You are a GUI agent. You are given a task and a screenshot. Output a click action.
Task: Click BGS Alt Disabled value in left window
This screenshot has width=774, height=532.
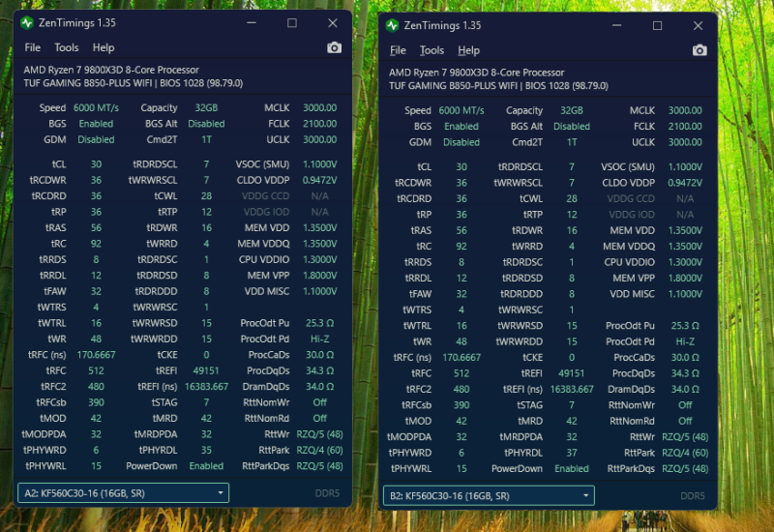tap(206, 124)
